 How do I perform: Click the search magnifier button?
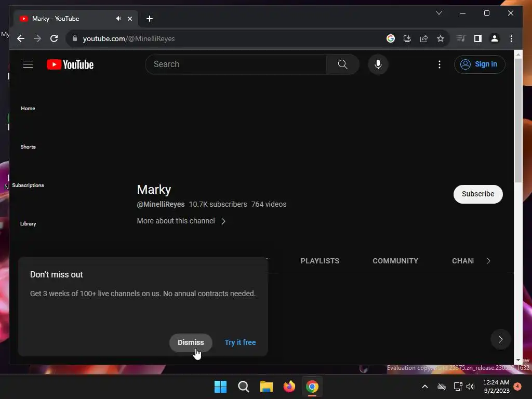click(x=343, y=64)
